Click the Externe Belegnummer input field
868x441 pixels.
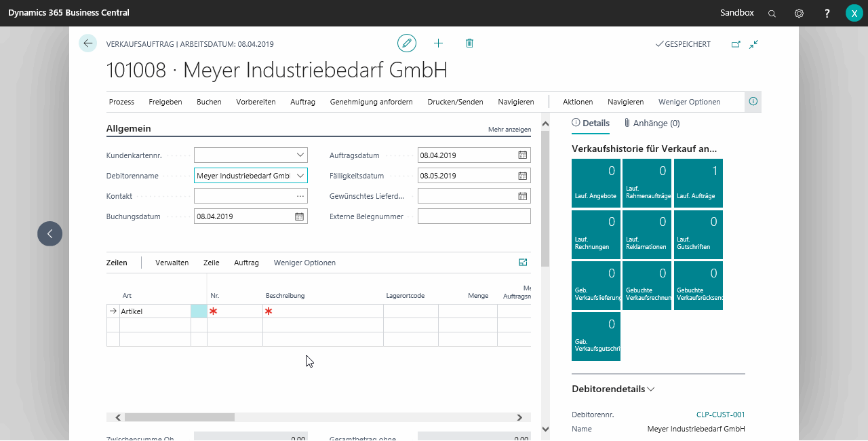(474, 216)
